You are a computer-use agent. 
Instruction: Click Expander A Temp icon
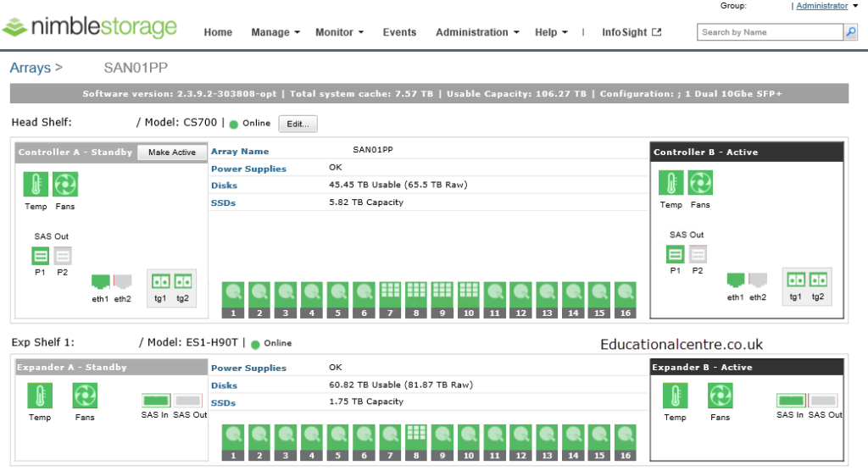pos(40,396)
